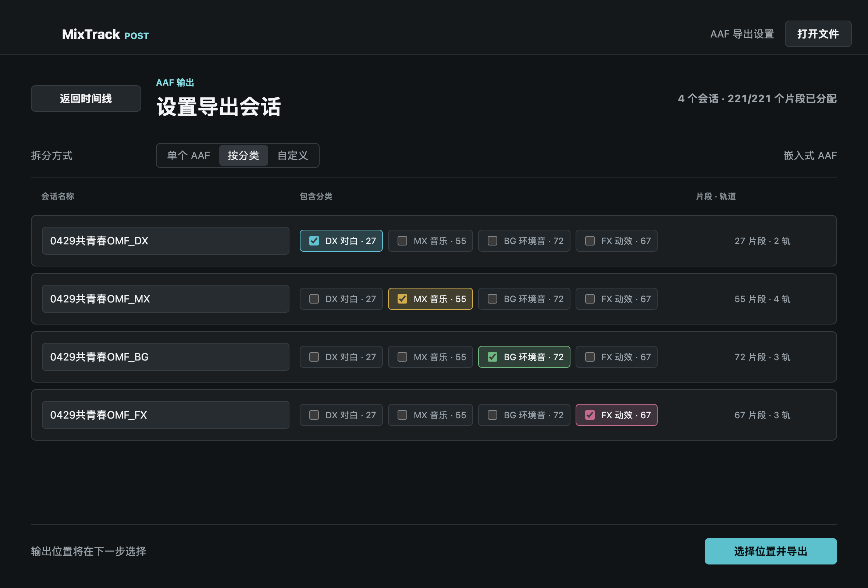Edit session name 0429共青春OMF_FX
Viewport: 868px width, 588px height.
pyautogui.click(x=166, y=415)
